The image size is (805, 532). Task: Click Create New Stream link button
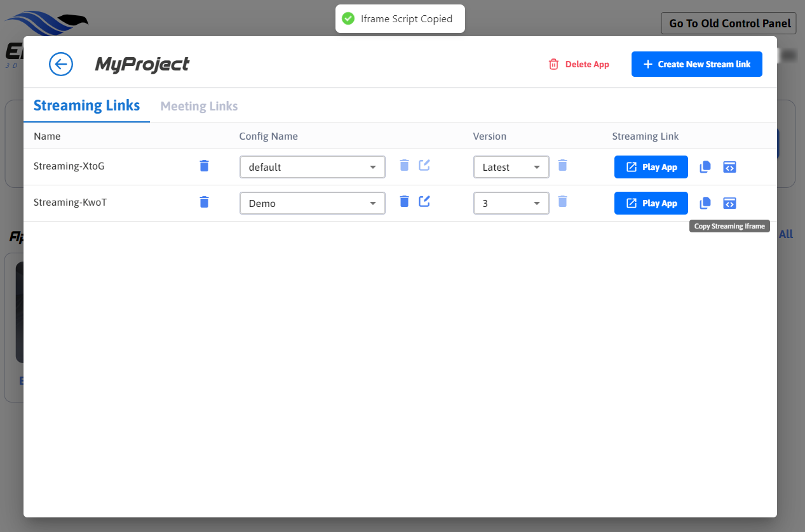click(x=696, y=64)
